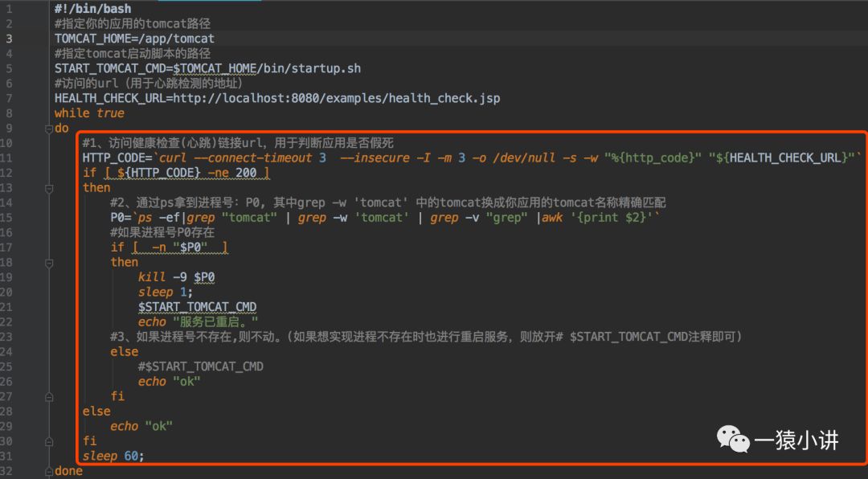Viewport: 868px width, 479px height.
Task: Click the highlighted line number 3 in gutter
Action: tap(10, 39)
